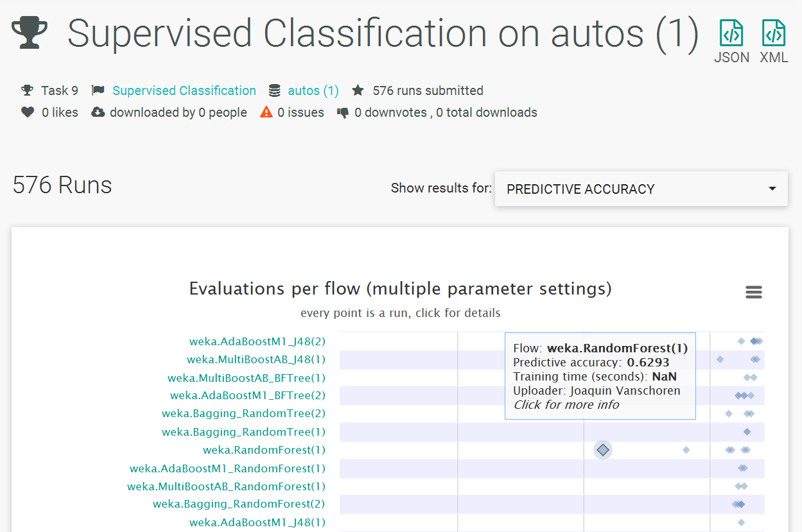Open weka.Bagging_RandomTree(2) flow

pyautogui.click(x=243, y=414)
